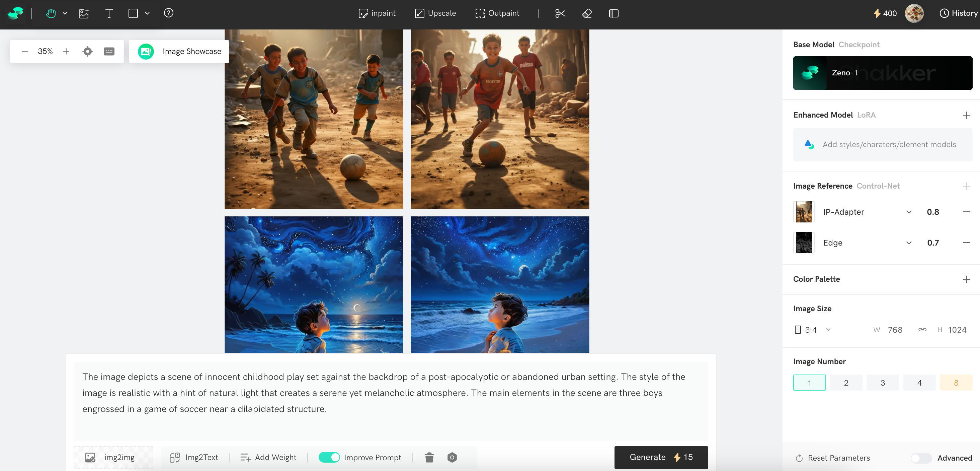
Task: Delete the prompt text with trash icon
Action: [x=429, y=457]
